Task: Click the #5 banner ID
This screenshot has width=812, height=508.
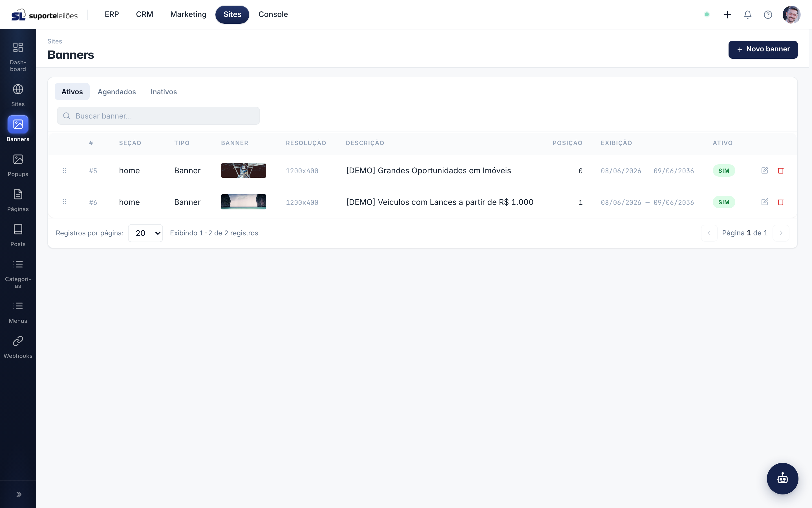Action: 93,171
